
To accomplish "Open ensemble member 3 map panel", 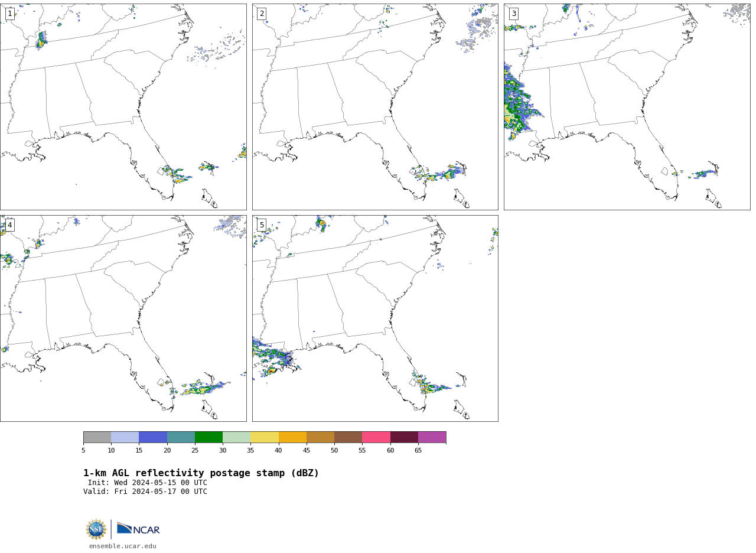I will point(627,107).
